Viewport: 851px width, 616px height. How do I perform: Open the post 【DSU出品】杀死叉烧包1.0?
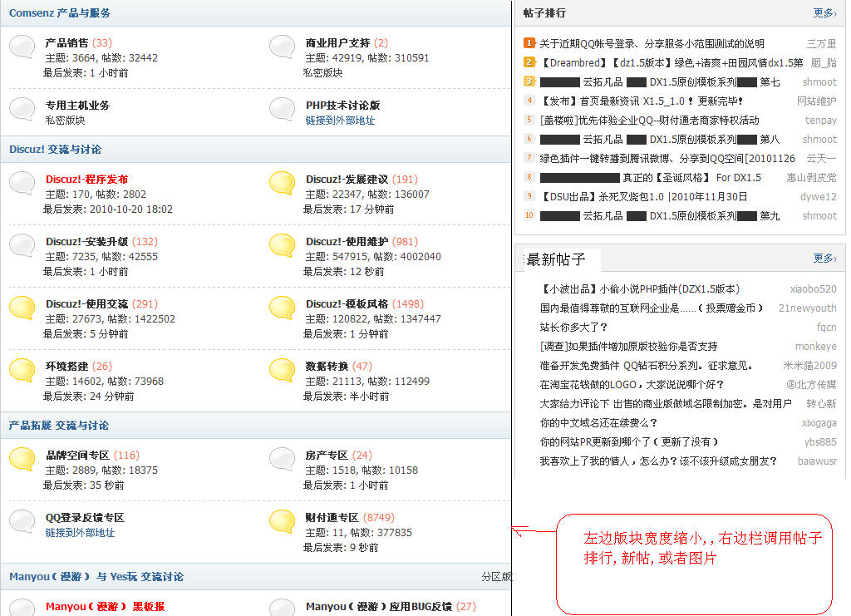pos(644,197)
